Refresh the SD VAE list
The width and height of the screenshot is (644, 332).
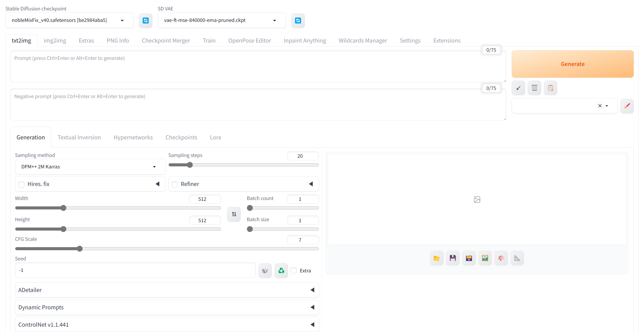pos(298,20)
